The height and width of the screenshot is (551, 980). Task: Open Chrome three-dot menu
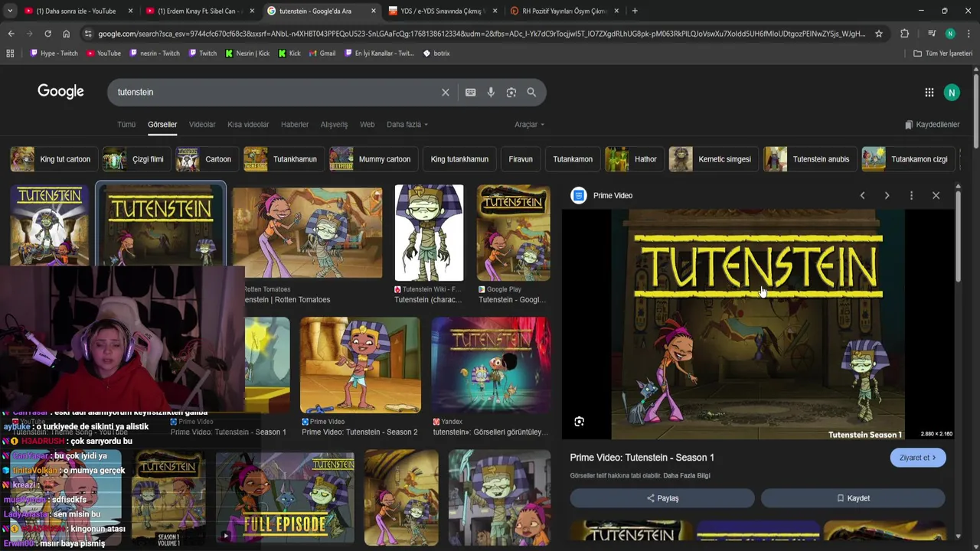click(x=969, y=34)
